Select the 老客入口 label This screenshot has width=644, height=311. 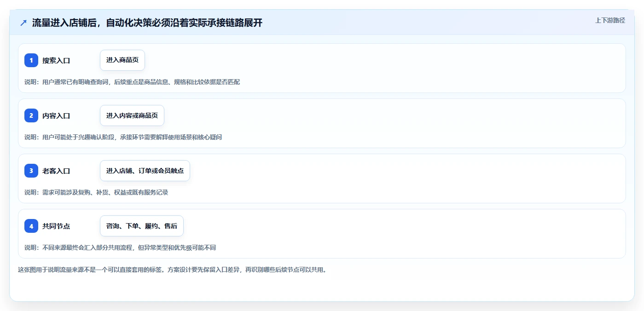tap(56, 171)
